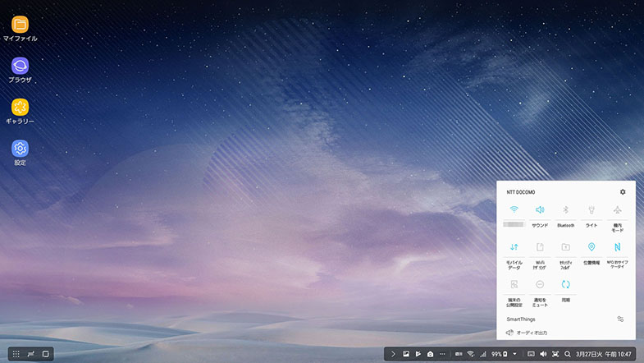Open the ブラウザ desktop icon

click(20, 71)
